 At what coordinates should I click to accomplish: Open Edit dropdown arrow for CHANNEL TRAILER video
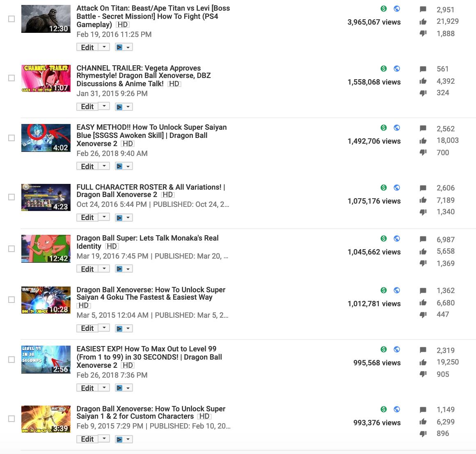[104, 107]
